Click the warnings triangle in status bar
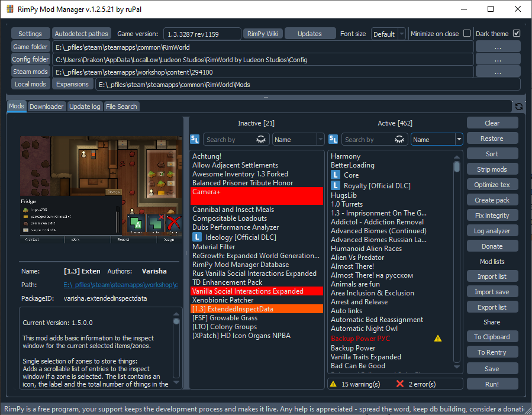The width and height of the screenshot is (532, 415). pyautogui.click(x=333, y=384)
